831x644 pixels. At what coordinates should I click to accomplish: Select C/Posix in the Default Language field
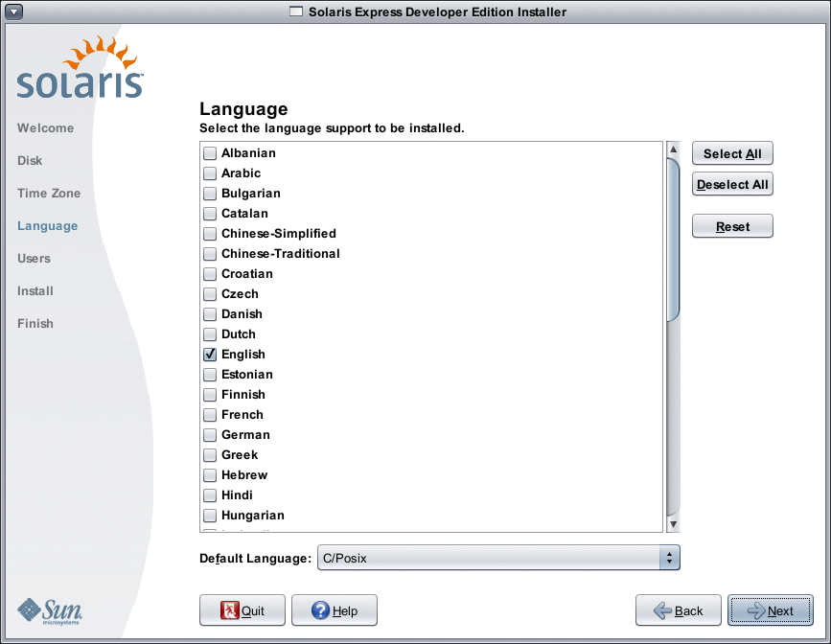pyautogui.click(x=431, y=557)
